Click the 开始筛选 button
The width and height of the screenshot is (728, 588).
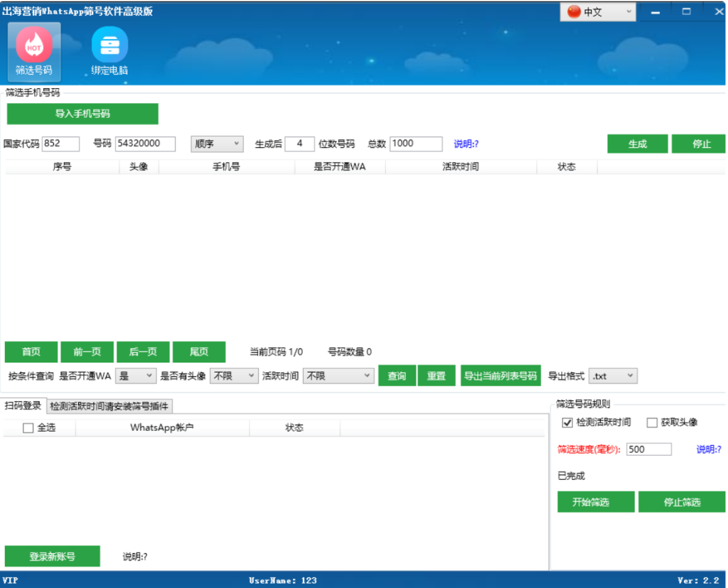tap(595, 502)
